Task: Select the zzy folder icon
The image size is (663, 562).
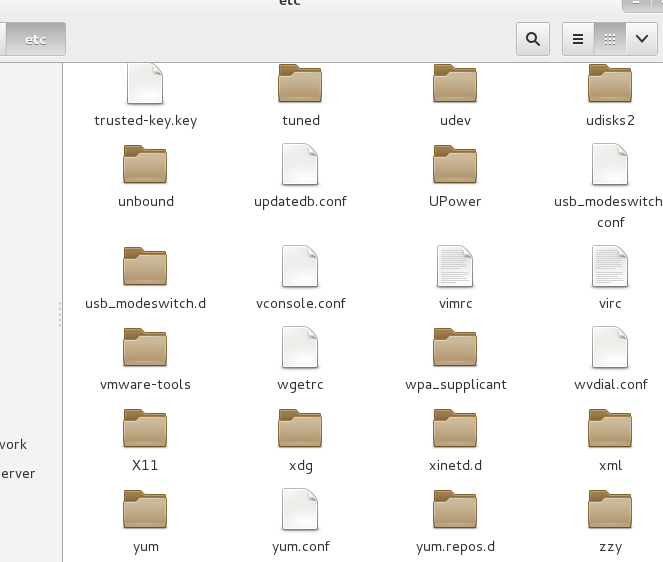Action: (610, 509)
